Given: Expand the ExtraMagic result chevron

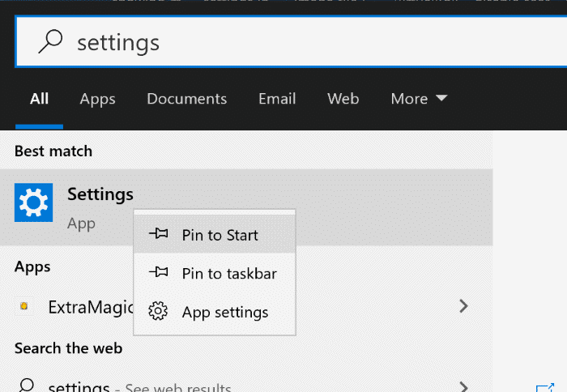Looking at the screenshot, I should coord(463,306).
